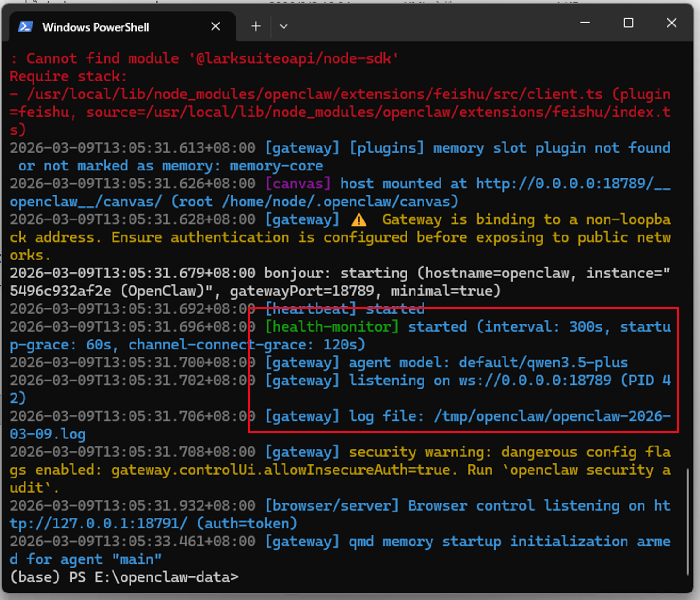Click the /tmp/openclaw log file path
700x600 pixels.
552,416
